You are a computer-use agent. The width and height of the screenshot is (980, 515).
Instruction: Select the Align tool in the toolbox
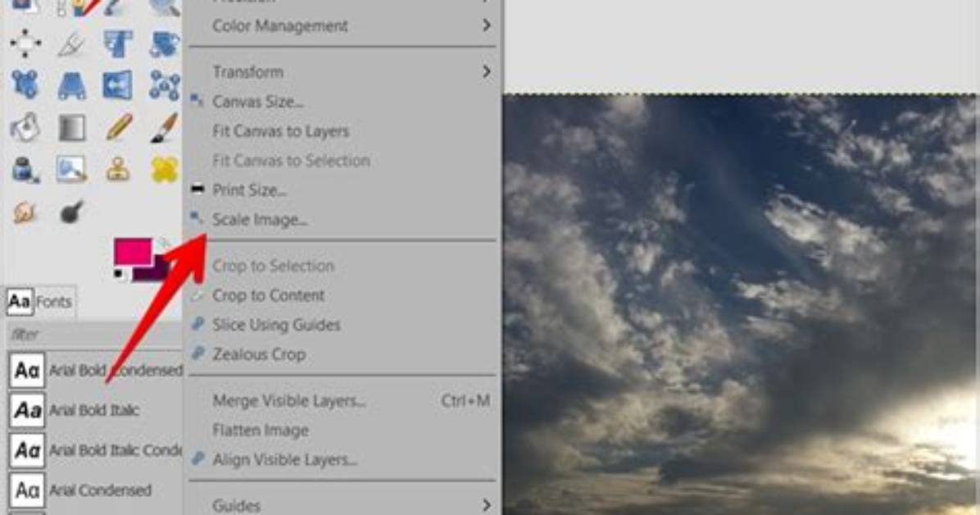click(25, 43)
